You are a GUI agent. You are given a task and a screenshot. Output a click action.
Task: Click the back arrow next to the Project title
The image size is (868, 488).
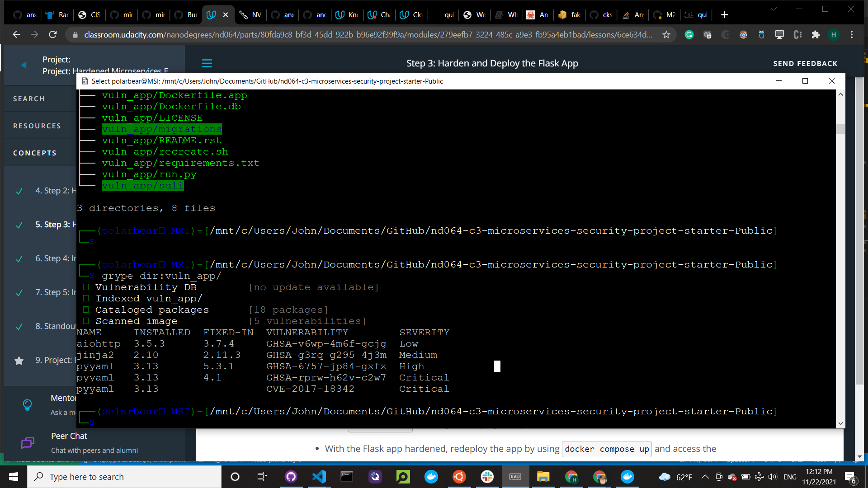coord(24,65)
